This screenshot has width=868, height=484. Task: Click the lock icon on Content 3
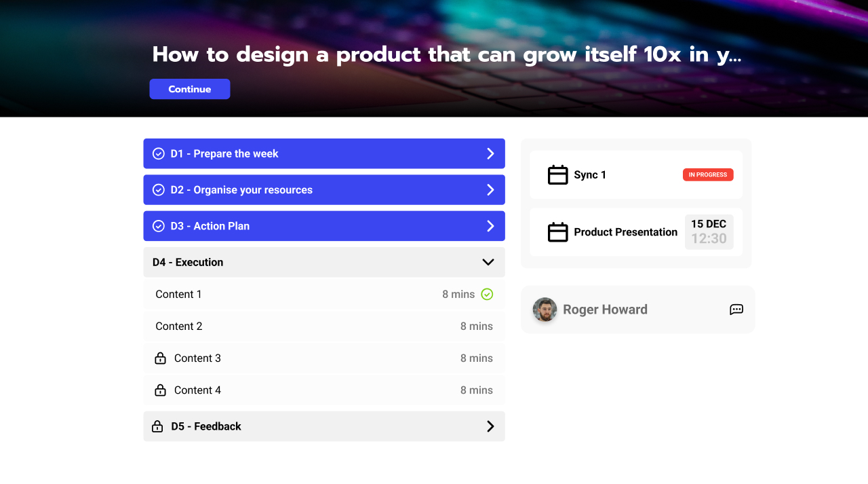[x=160, y=358]
